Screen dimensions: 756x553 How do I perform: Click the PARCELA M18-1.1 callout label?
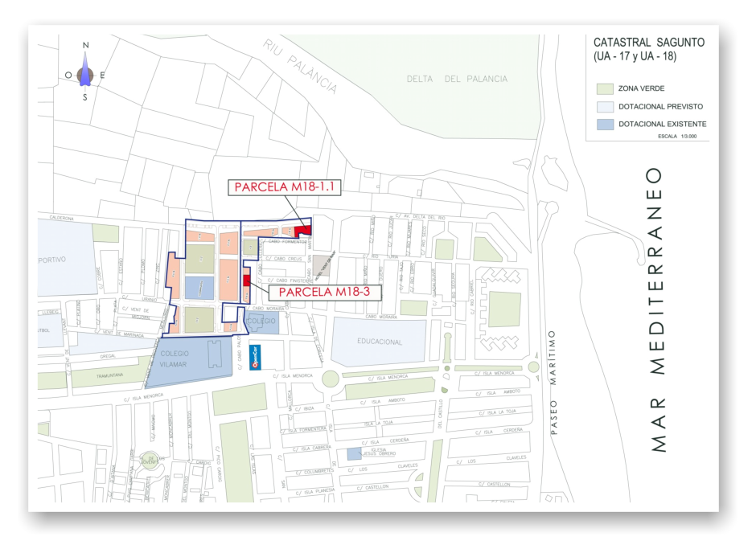[285, 187]
